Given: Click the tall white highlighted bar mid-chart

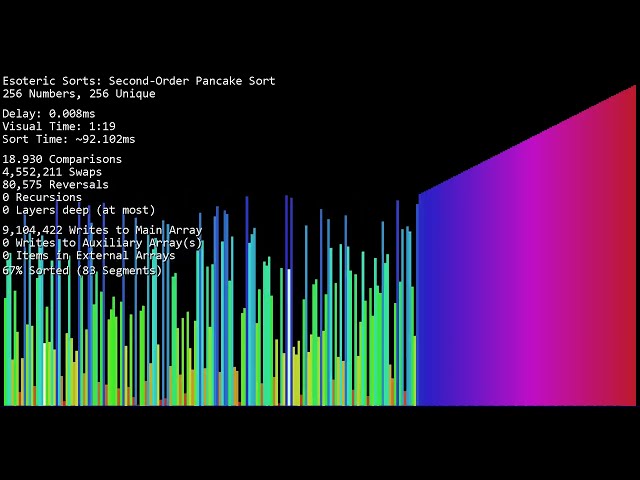Looking at the screenshot, I should 289,337.
